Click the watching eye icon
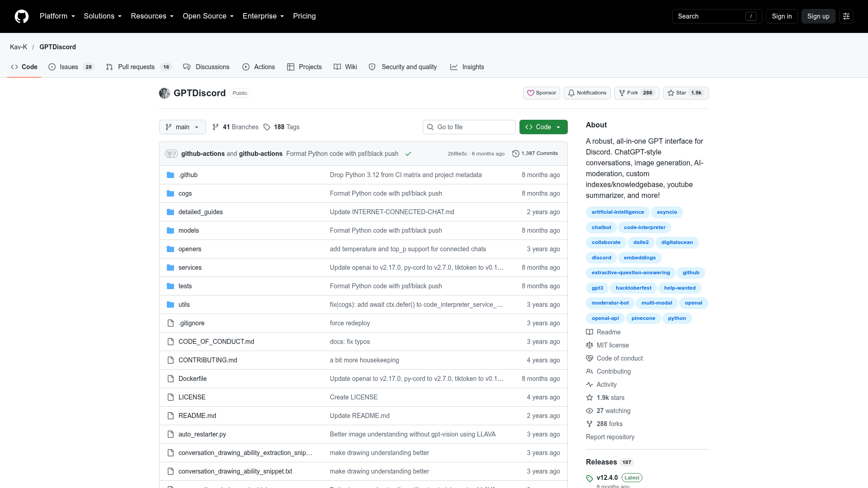Screen dimensions: 868x488 coord(590,411)
